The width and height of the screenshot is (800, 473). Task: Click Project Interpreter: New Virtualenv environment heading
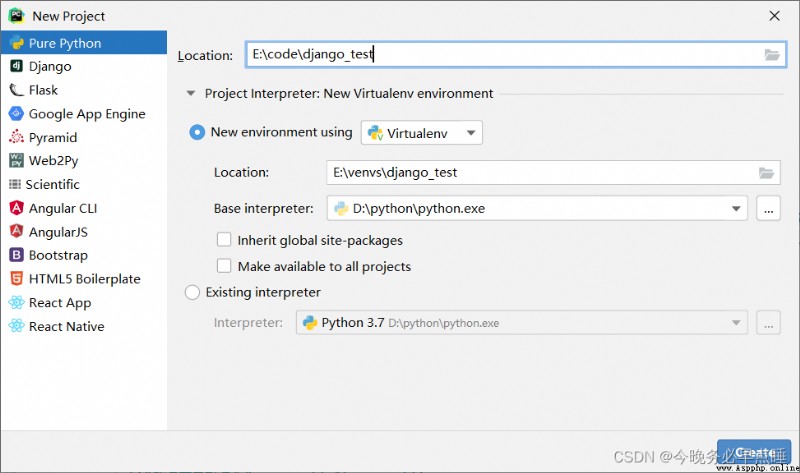(x=349, y=93)
